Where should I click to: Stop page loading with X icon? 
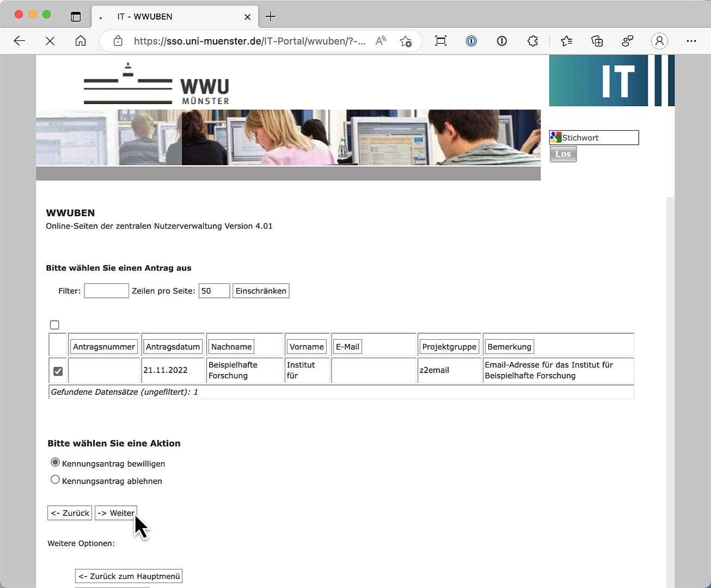(x=50, y=41)
